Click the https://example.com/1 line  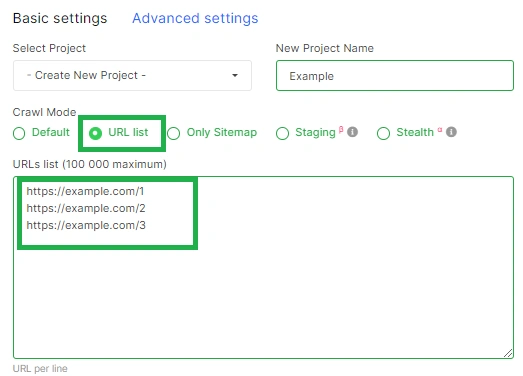point(85,191)
